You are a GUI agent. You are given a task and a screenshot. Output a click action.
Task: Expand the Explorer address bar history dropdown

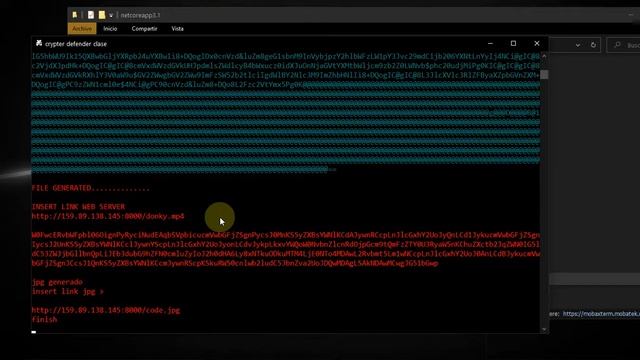(x=578, y=45)
